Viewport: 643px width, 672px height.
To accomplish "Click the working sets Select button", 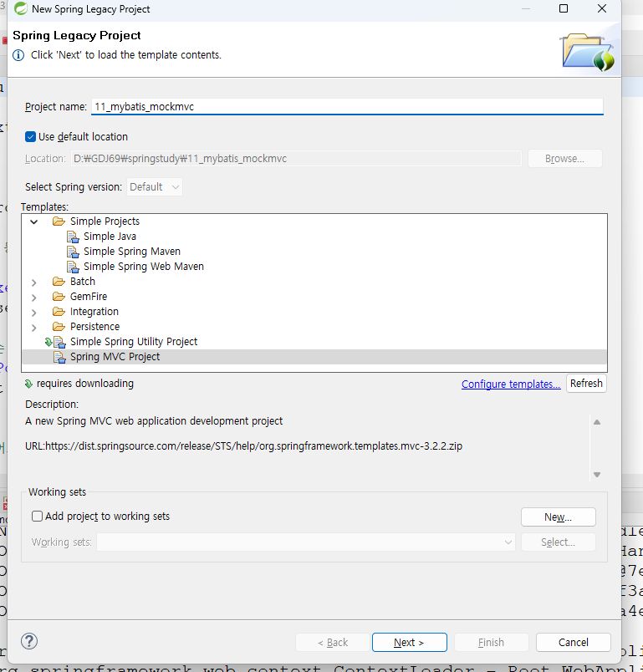I will [x=558, y=542].
